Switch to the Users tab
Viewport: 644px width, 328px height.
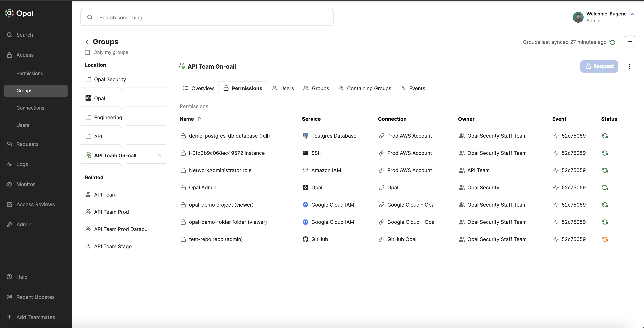tap(283, 88)
